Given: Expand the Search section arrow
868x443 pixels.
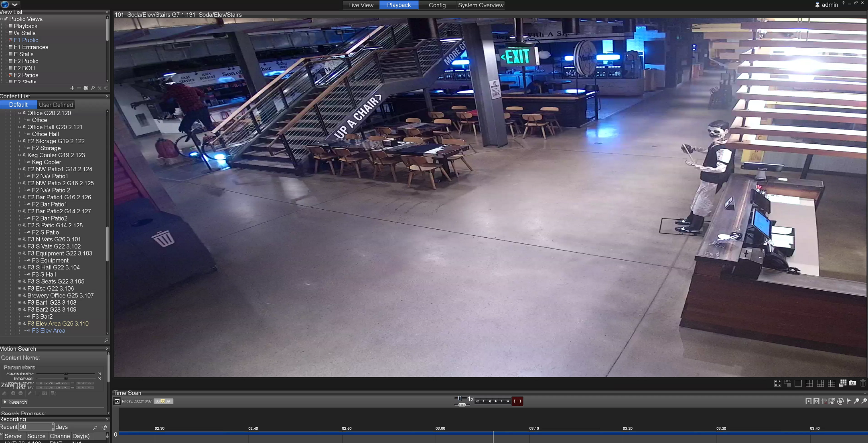Looking at the screenshot, I should (x=5, y=402).
